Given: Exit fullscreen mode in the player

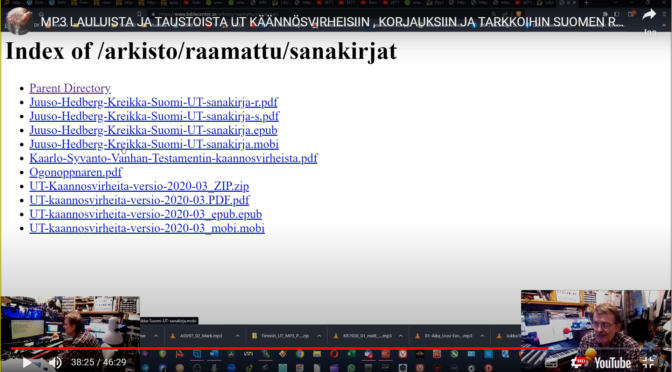Looking at the screenshot, I should pyautogui.click(x=649, y=363).
